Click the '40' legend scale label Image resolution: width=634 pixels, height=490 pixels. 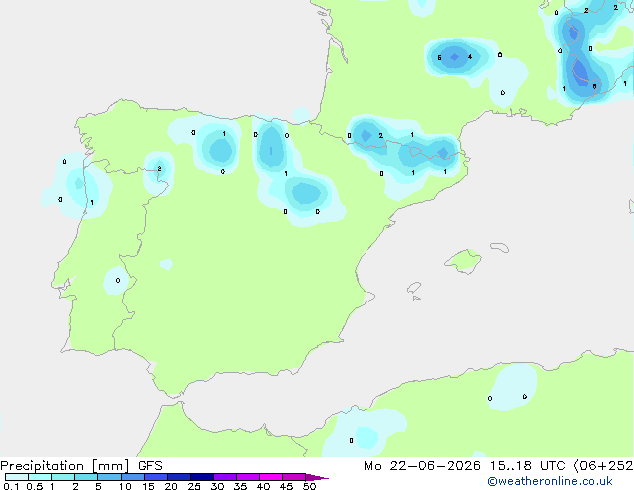click(x=263, y=486)
